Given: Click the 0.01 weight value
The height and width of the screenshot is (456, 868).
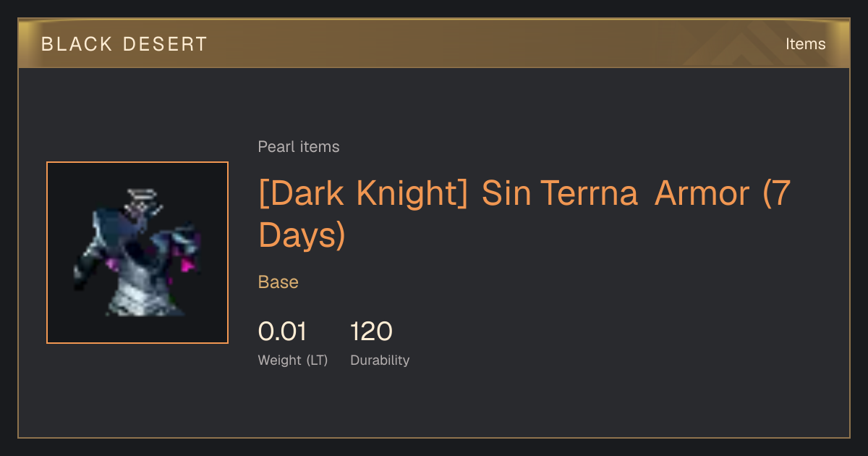Looking at the screenshot, I should 282,332.
